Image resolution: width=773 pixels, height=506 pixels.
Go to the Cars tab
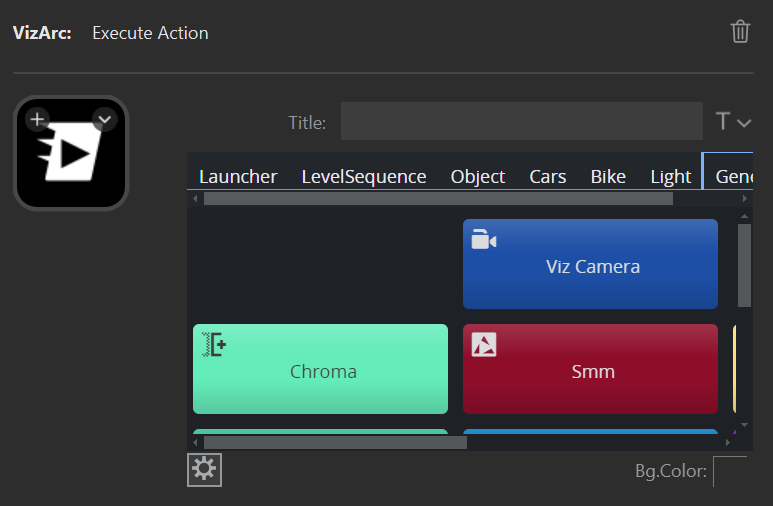[548, 177]
